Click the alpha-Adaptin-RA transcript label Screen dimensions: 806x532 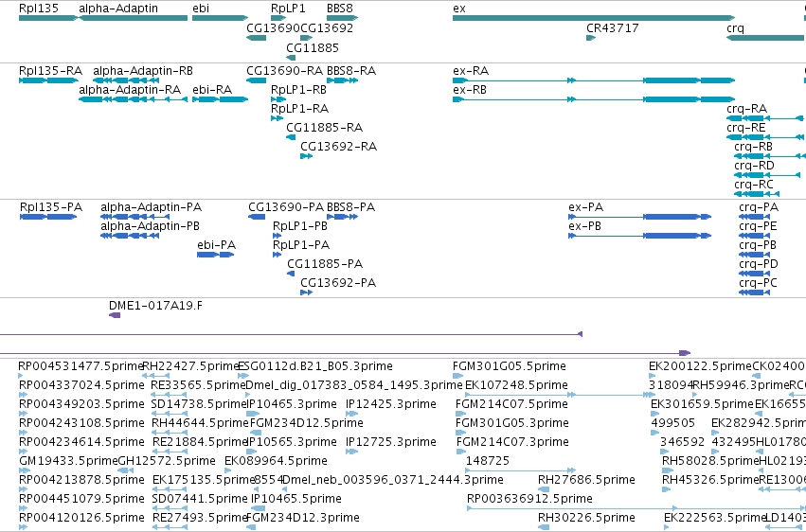[x=130, y=89]
